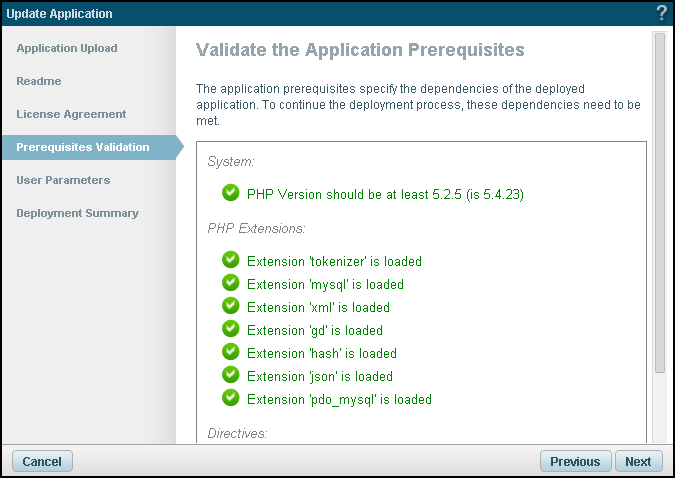Click the help question mark icon
Image resolution: width=675 pixels, height=478 pixels.
661,13
